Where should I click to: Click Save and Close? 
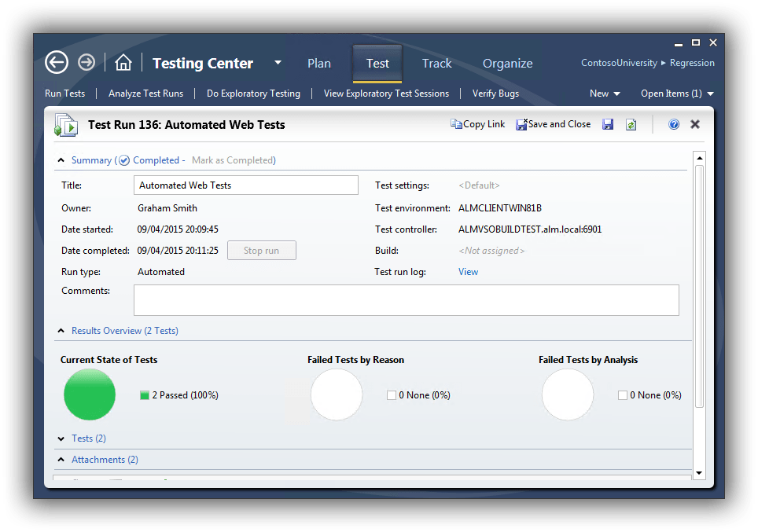[x=554, y=124]
